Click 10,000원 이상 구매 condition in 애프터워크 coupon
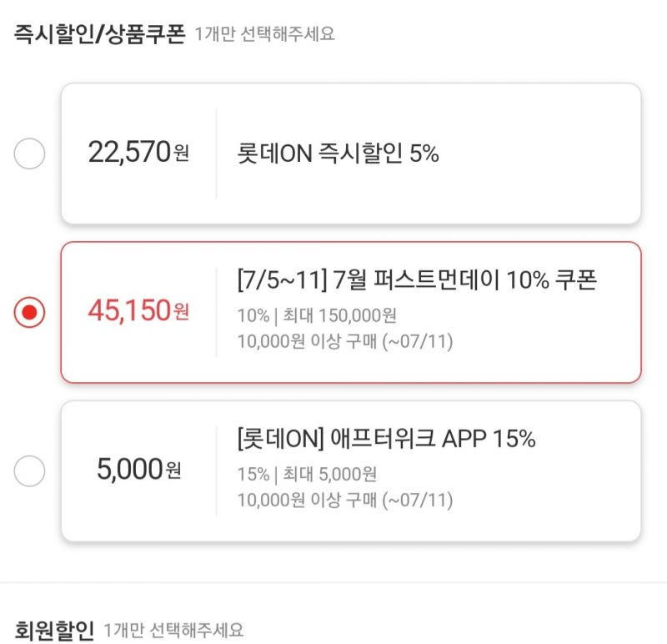The width and height of the screenshot is (667, 644). tap(345, 501)
